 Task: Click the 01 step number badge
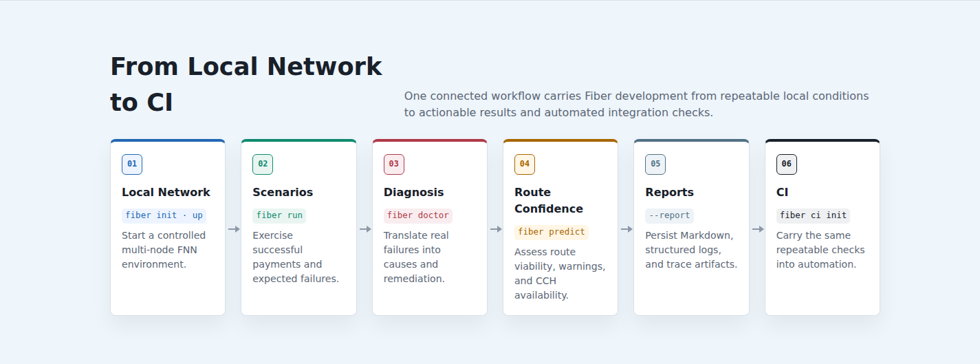132,164
